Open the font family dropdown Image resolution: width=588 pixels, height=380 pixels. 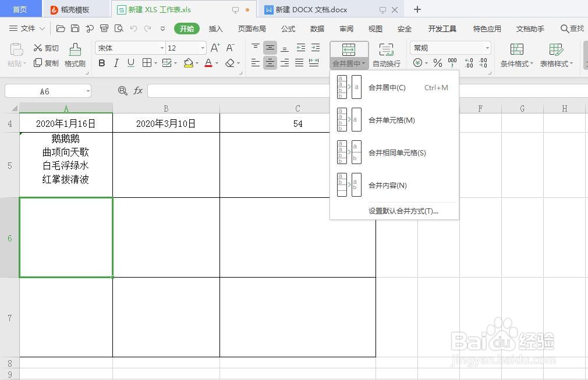click(162, 48)
